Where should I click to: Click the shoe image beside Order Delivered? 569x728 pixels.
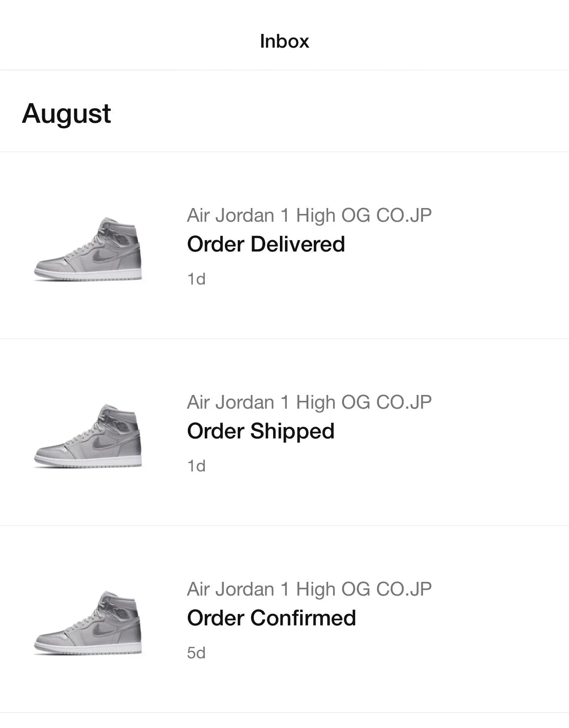[x=88, y=249]
